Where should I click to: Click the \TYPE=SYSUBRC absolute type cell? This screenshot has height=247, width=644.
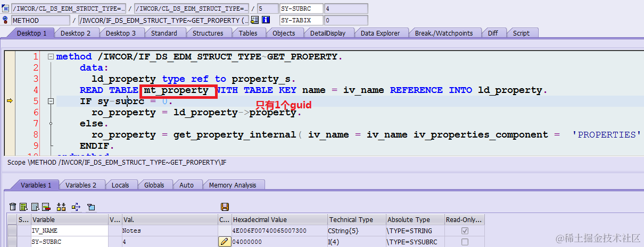point(415,242)
